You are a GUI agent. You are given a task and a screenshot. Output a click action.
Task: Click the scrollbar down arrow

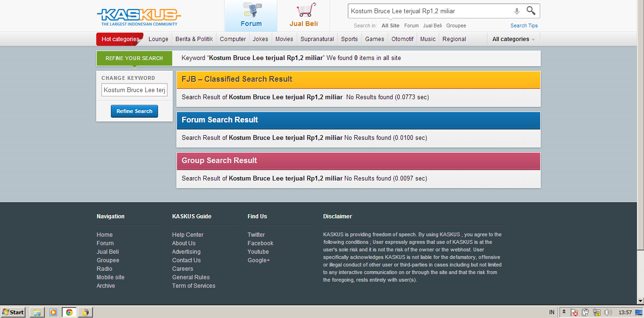pos(640,301)
